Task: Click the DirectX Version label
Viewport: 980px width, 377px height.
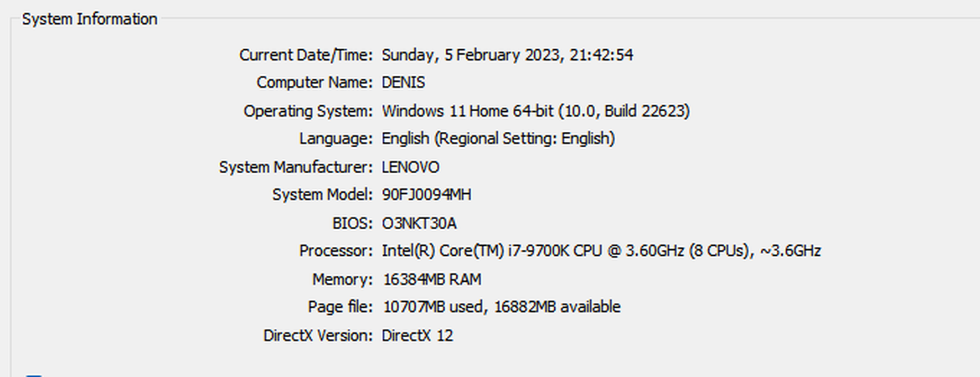Action: (x=318, y=335)
